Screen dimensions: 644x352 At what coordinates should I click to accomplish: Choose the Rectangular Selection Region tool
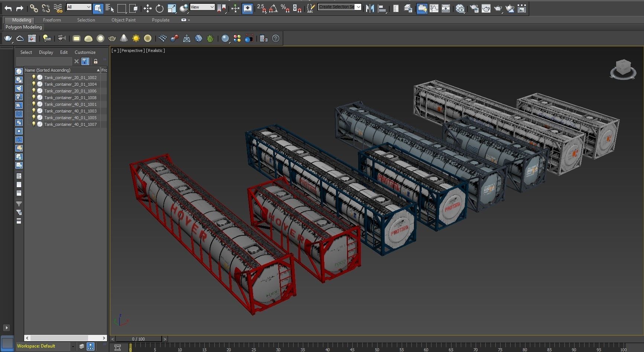click(122, 8)
